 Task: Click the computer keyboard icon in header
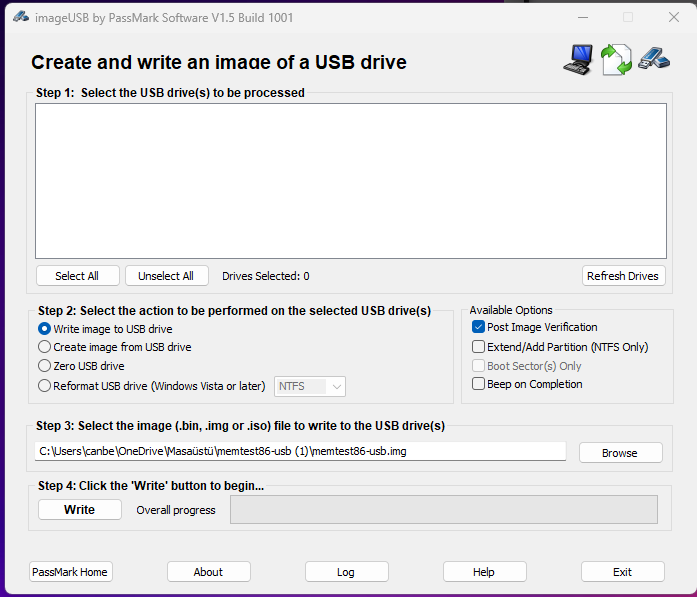click(578, 60)
